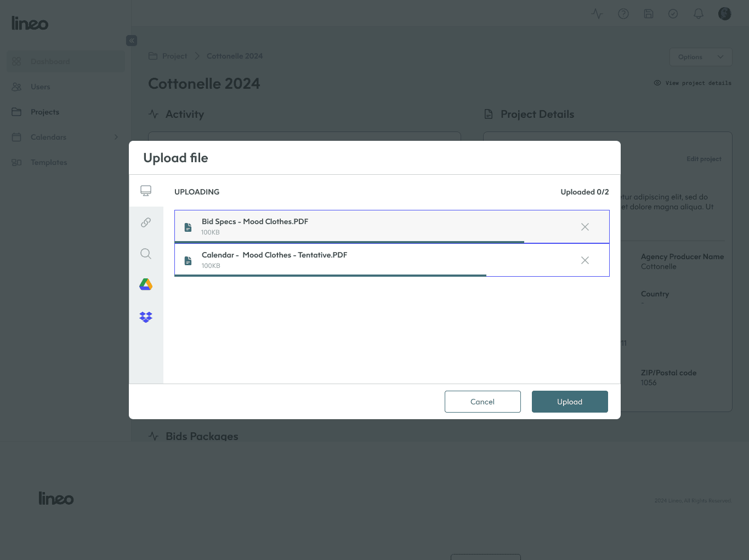Click the pulse icon beside Activity heading

pos(154,114)
